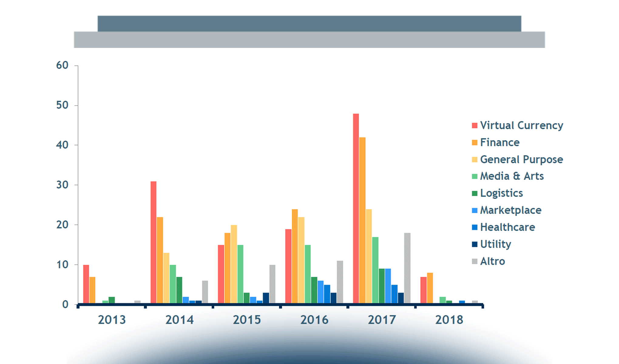Click the 2016 Finance bar
Image resolution: width=619 pixels, height=364 pixels.
pos(295,256)
